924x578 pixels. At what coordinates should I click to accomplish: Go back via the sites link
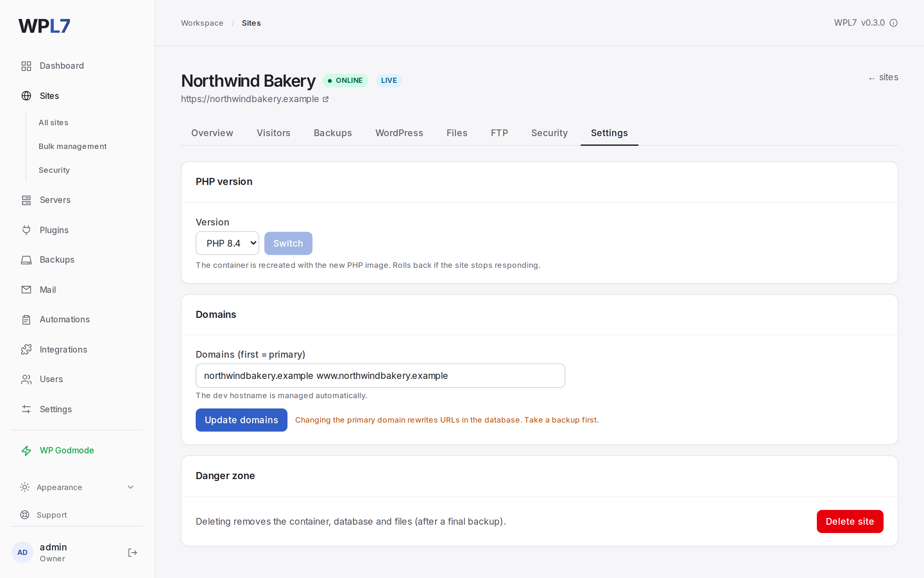pyautogui.click(x=883, y=78)
